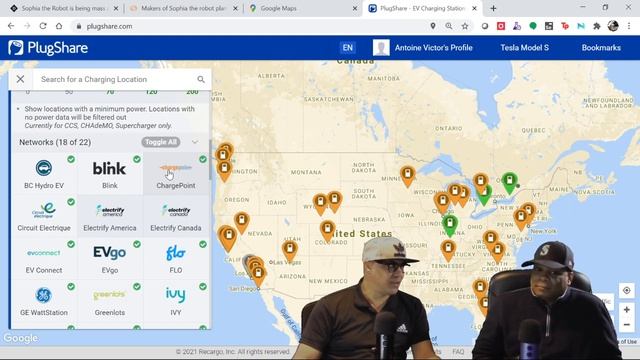Select the GE WattStation network logo
This screenshot has width=640, height=360.
pyautogui.click(x=44, y=295)
